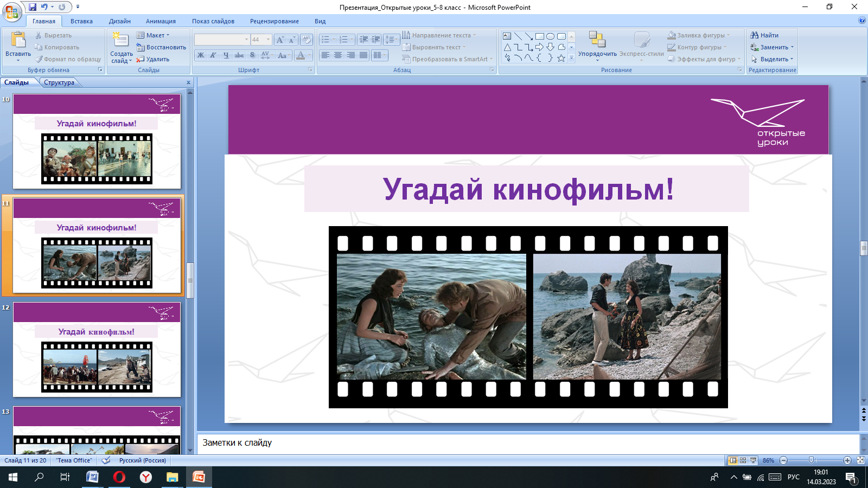Open the Вставка ribbon tab

[x=81, y=21]
